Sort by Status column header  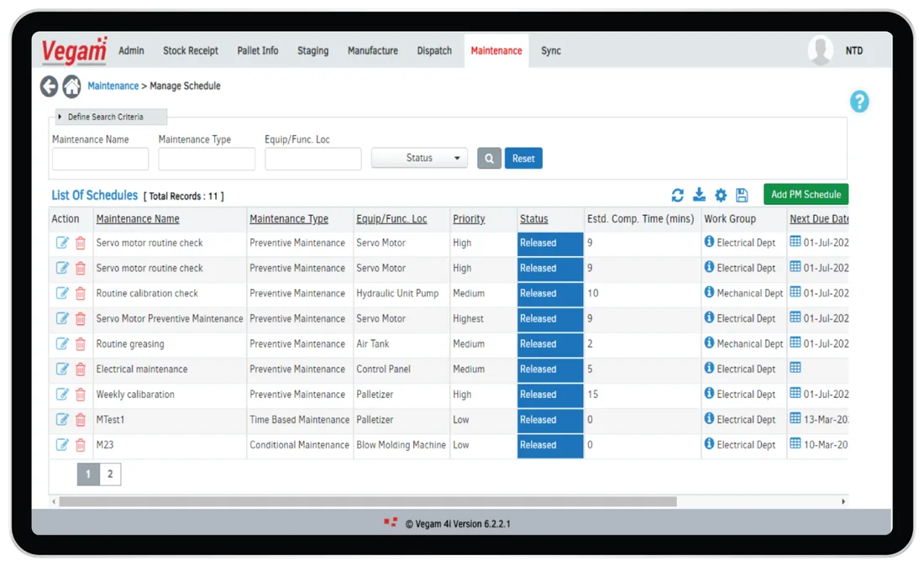point(534,218)
